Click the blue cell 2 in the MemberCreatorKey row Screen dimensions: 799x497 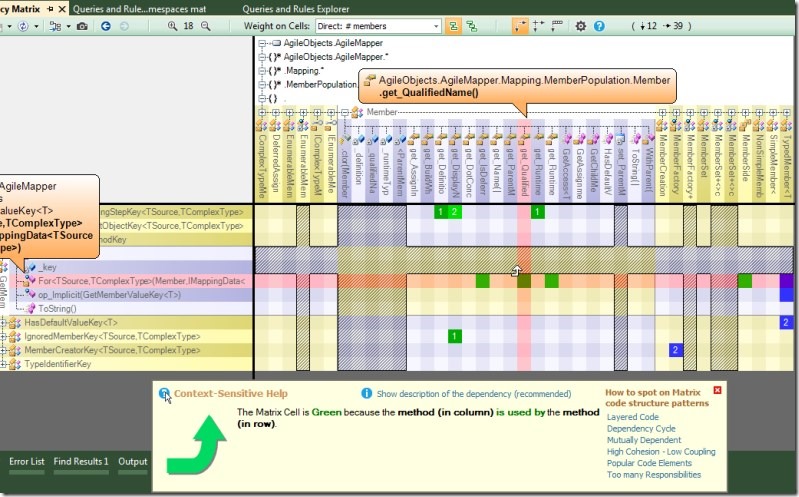[675, 350]
